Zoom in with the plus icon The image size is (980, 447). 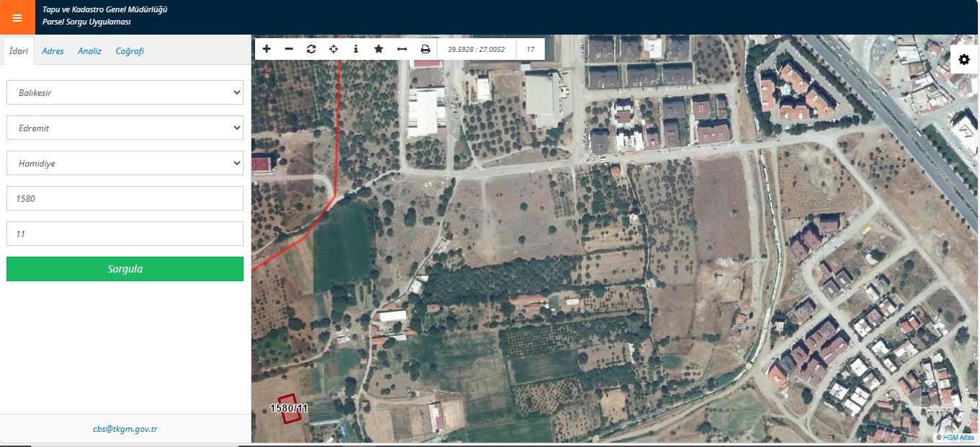point(267,49)
